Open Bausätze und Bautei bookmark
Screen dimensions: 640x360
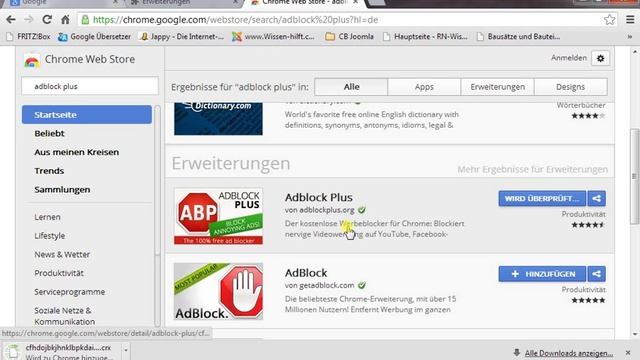coord(518,37)
